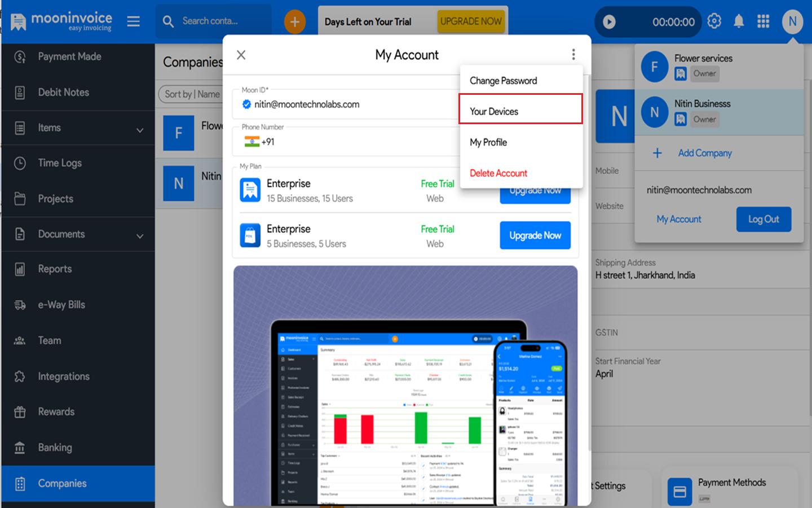Screen dimensions: 812x508
Task: Click the Days Left on Your Trial text
Action: tap(368, 22)
